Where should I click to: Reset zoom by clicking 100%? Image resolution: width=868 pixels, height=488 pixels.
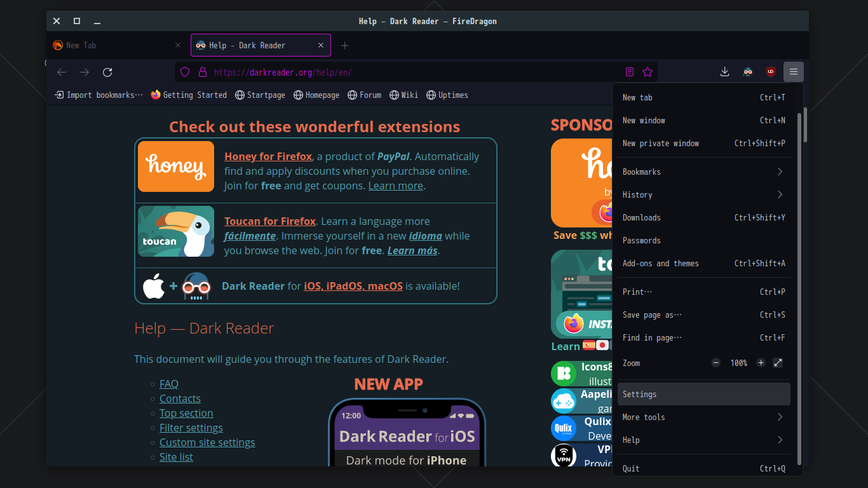tap(738, 363)
